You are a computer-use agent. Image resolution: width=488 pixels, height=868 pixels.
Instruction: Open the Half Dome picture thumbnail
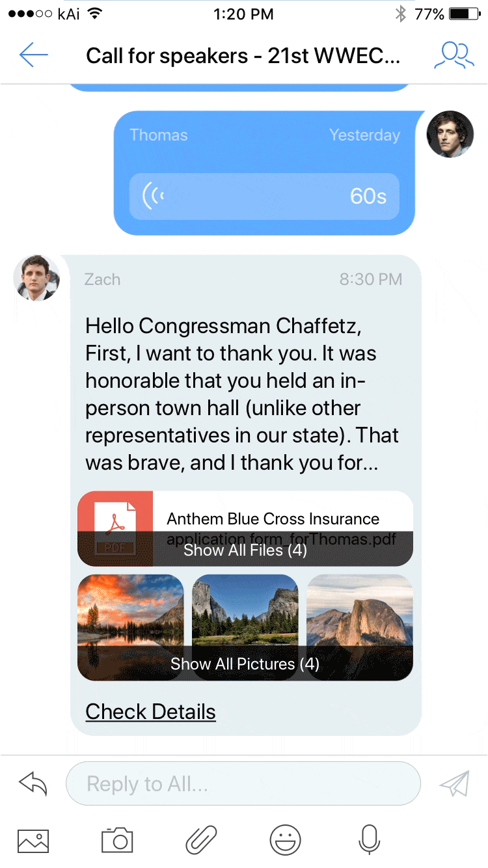pyautogui.click(x=360, y=627)
